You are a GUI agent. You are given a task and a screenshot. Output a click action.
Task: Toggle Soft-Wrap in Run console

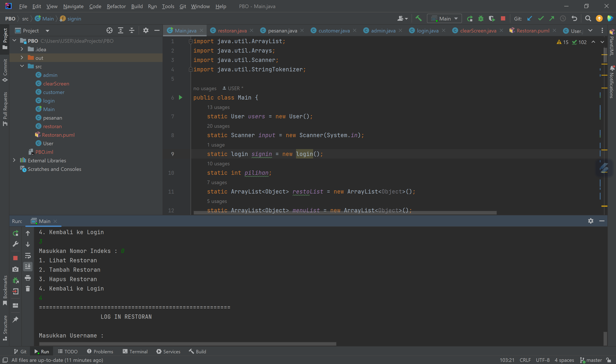pos(28,255)
